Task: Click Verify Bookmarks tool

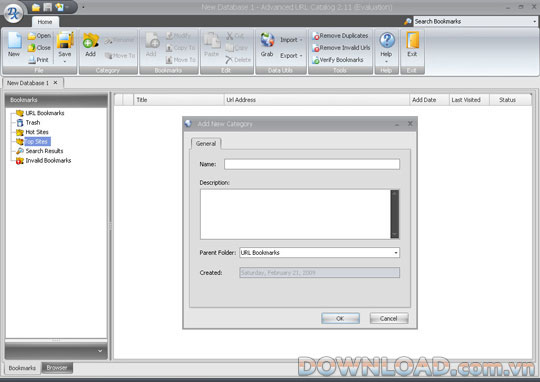Action: tap(338, 60)
